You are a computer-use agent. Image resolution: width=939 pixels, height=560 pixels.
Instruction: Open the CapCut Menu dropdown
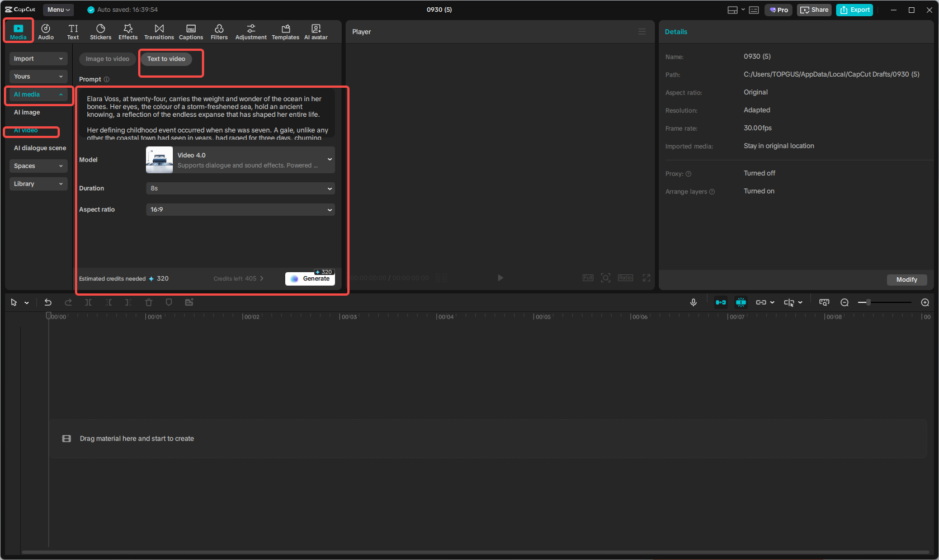click(x=58, y=10)
